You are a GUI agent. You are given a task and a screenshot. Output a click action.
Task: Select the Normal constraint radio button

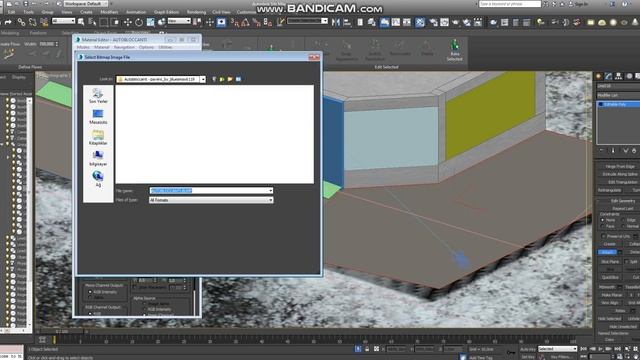pos(623,226)
